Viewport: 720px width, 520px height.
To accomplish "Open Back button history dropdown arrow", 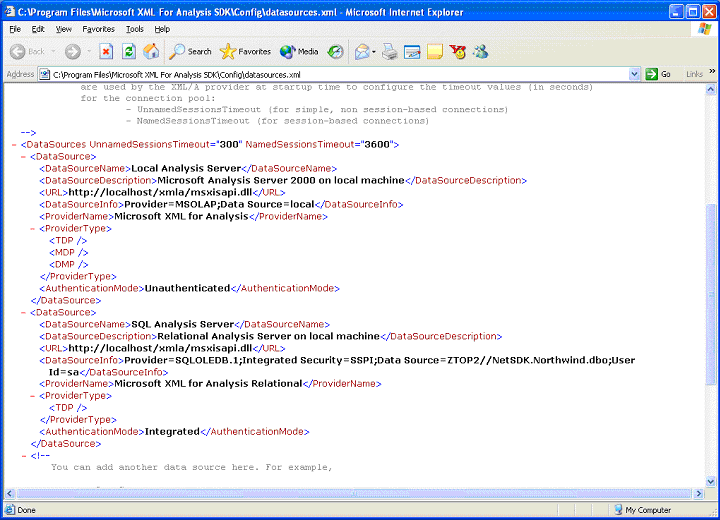I will coord(53,51).
